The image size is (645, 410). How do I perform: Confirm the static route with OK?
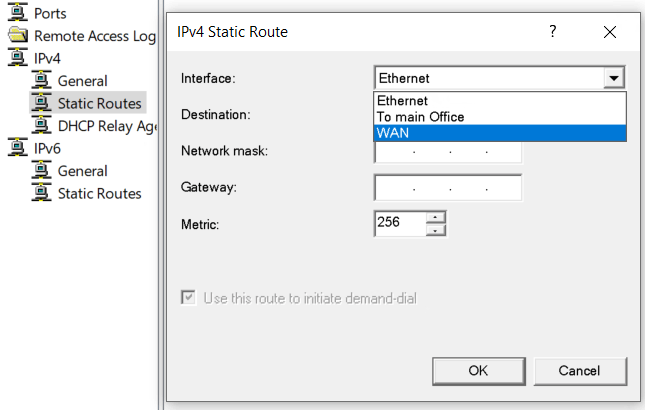[479, 371]
